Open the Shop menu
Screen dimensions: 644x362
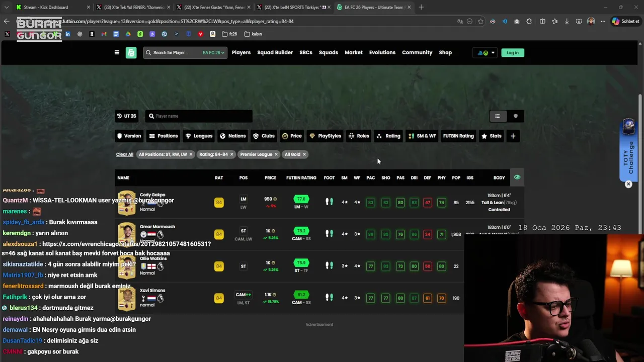pos(445,52)
